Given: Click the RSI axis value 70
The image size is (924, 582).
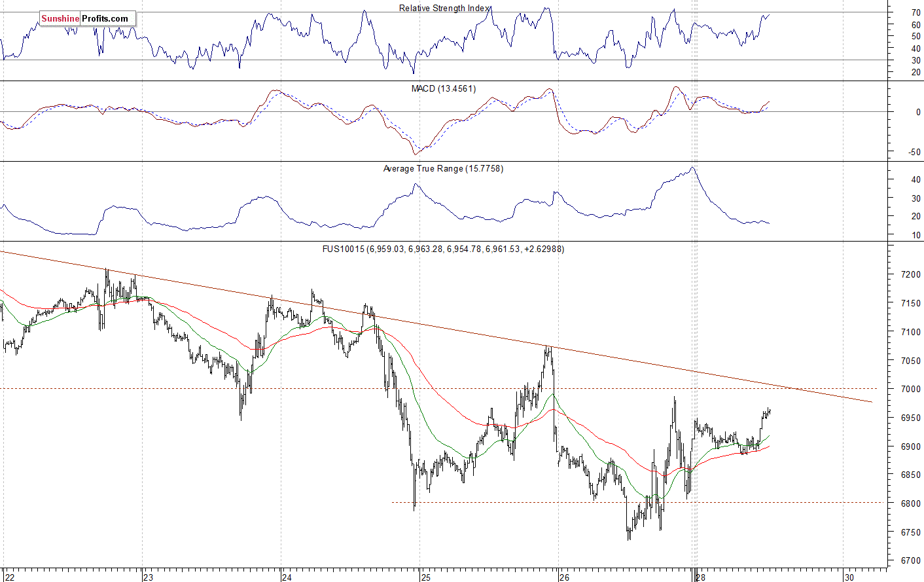Looking at the screenshot, I should pyautogui.click(x=915, y=13).
